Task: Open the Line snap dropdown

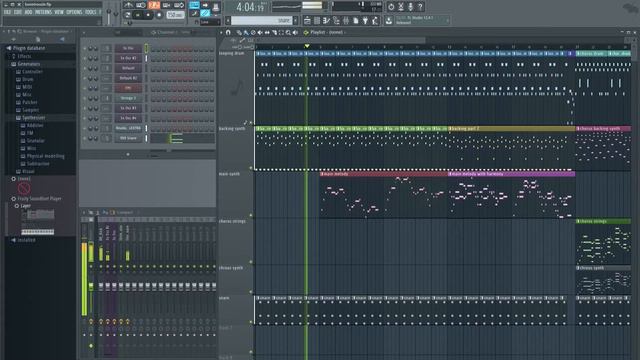Action: pos(210,22)
